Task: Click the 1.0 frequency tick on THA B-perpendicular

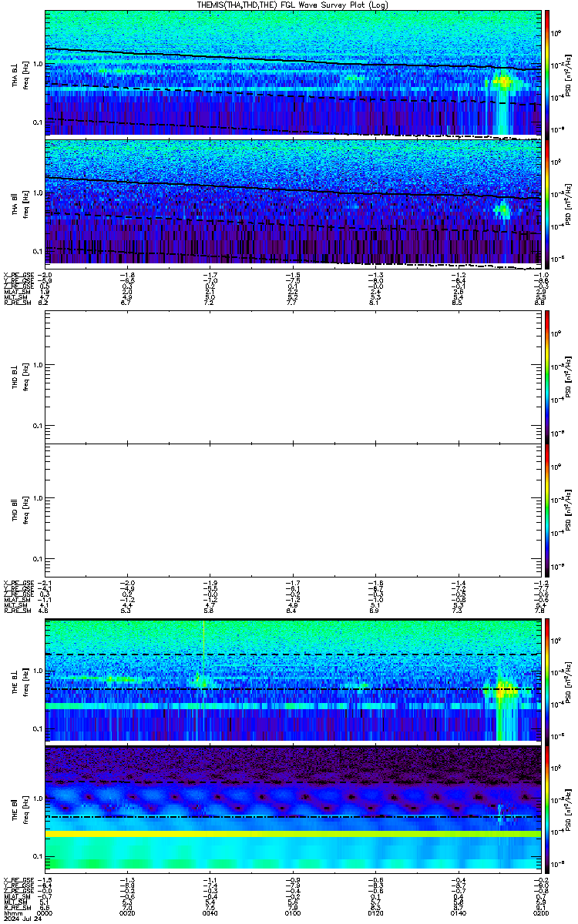Action: (37, 63)
